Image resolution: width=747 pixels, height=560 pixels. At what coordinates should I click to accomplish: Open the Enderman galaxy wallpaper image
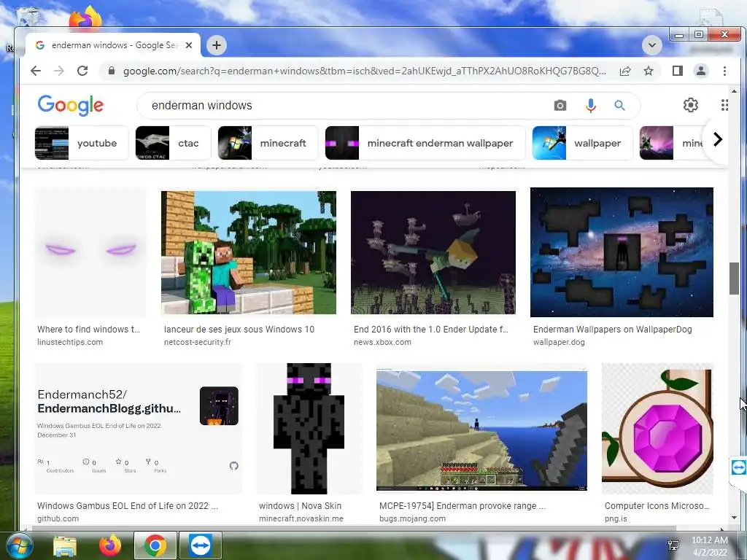[x=622, y=252]
